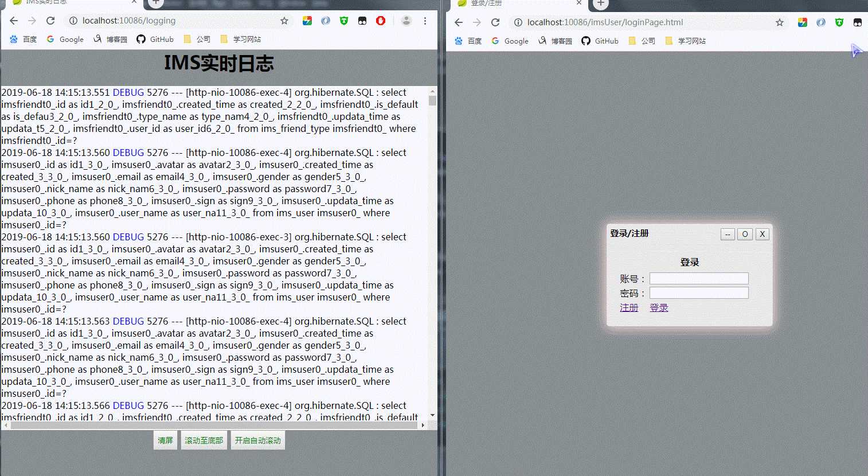Screen dimensions: 868x476
Task: Click 清屏 button to clear the log
Action: [165, 440]
